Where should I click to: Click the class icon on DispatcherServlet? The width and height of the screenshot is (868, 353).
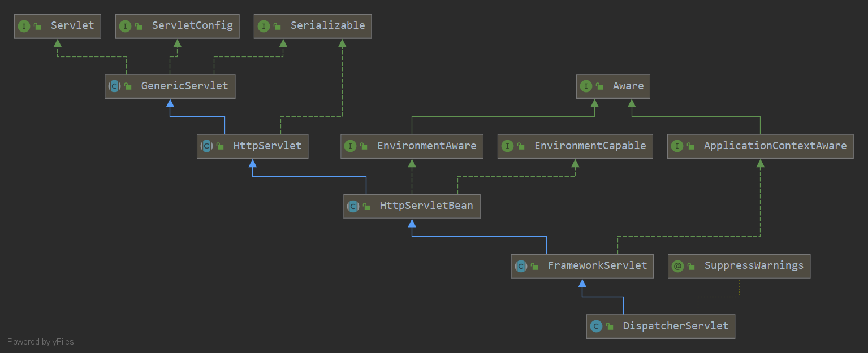point(597,326)
